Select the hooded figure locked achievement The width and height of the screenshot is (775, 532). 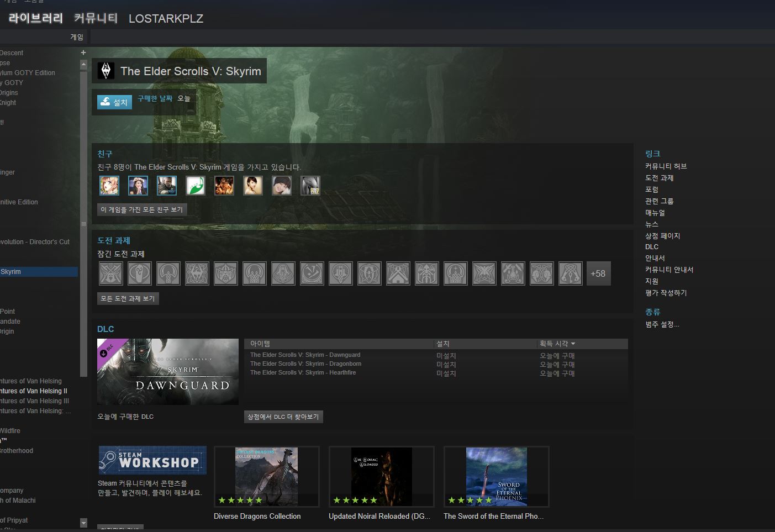pos(283,273)
